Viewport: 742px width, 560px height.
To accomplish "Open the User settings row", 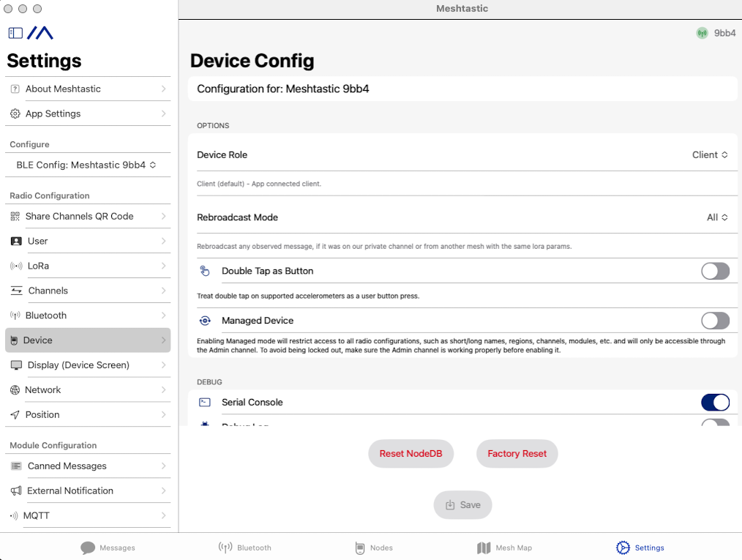I will point(88,241).
